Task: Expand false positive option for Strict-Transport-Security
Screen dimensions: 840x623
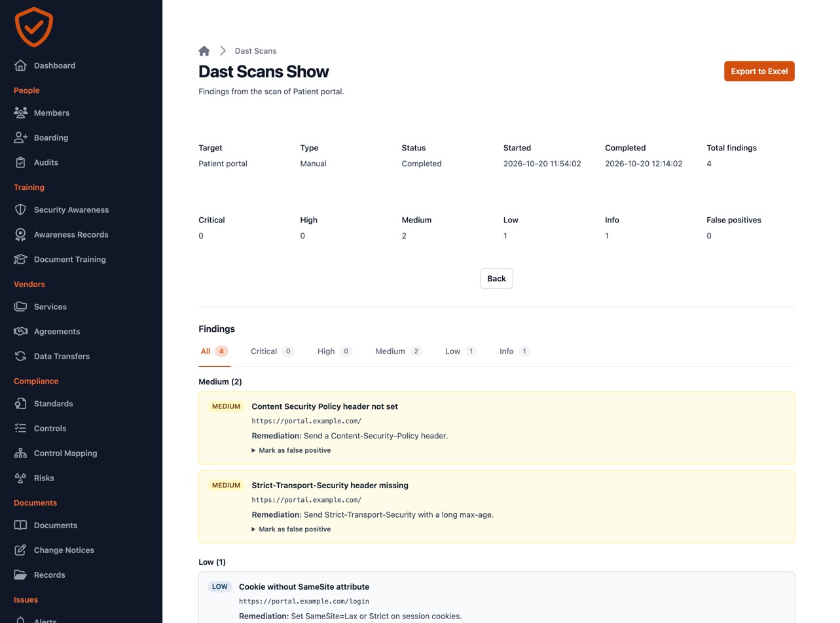Action: pyautogui.click(x=291, y=529)
